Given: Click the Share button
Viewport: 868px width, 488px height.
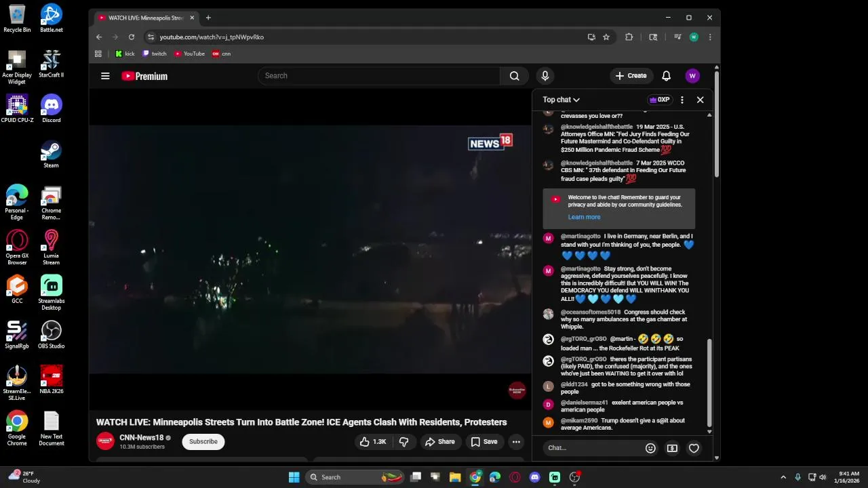Looking at the screenshot, I should pos(439,442).
